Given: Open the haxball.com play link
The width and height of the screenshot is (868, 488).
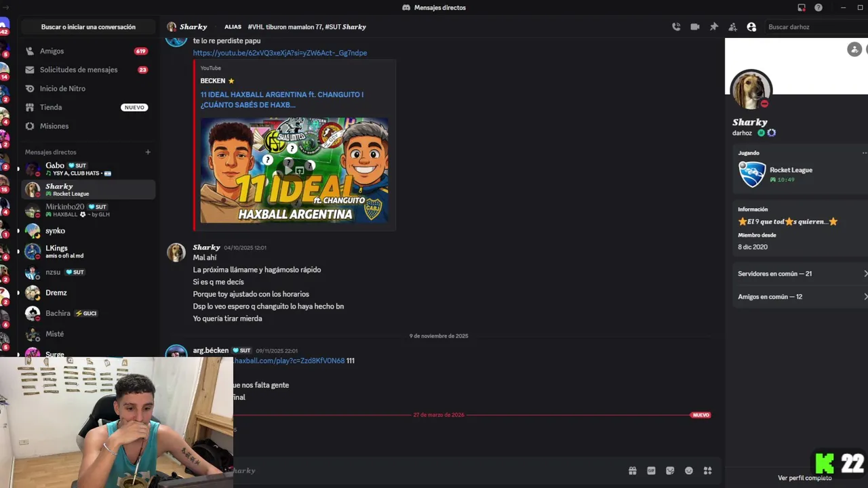Looking at the screenshot, I should click(289, 361).
